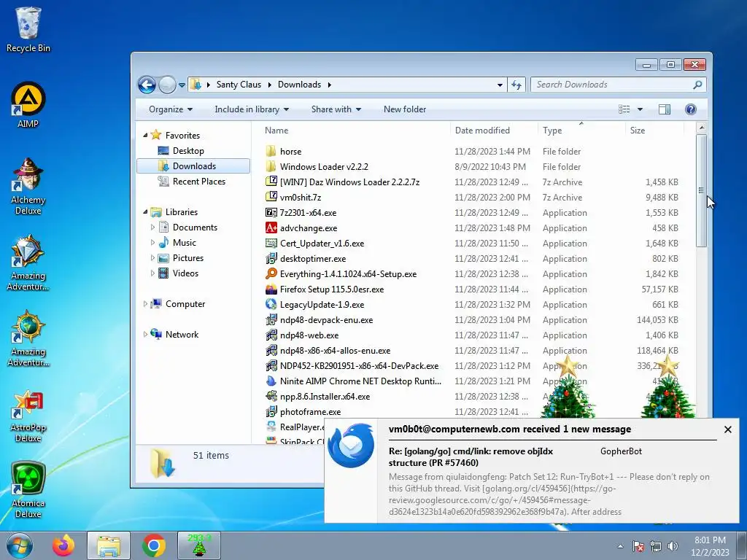The image size is (747, 560).
Task: Select advchange.exe in the file list
Action: (301, 228)
